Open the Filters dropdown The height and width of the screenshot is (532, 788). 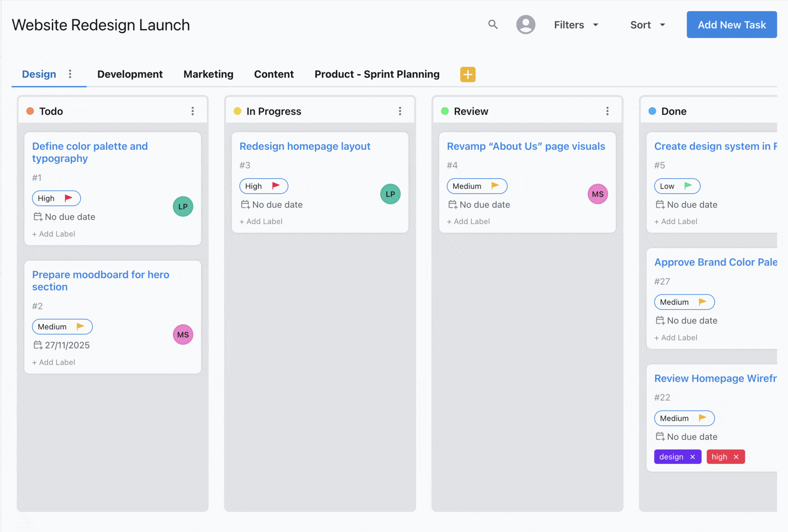[x=576, y=25]
